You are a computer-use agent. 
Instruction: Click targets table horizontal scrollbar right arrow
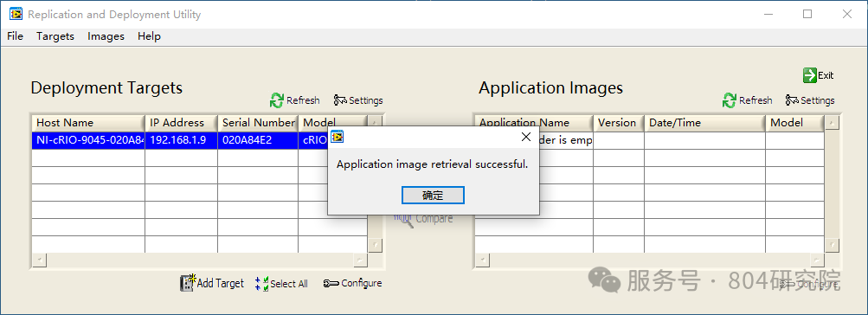(360, 260)
